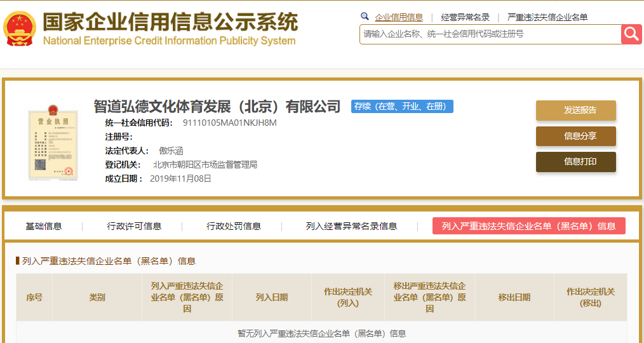Click the 发送报告 button
Viewport: 644px width, 343px height.
click(x=576, y=110)
